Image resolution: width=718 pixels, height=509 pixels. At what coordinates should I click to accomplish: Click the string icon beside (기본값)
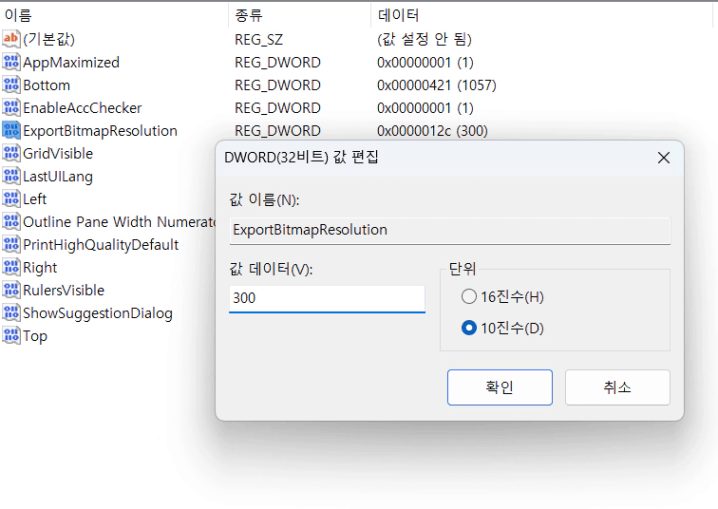11,39
